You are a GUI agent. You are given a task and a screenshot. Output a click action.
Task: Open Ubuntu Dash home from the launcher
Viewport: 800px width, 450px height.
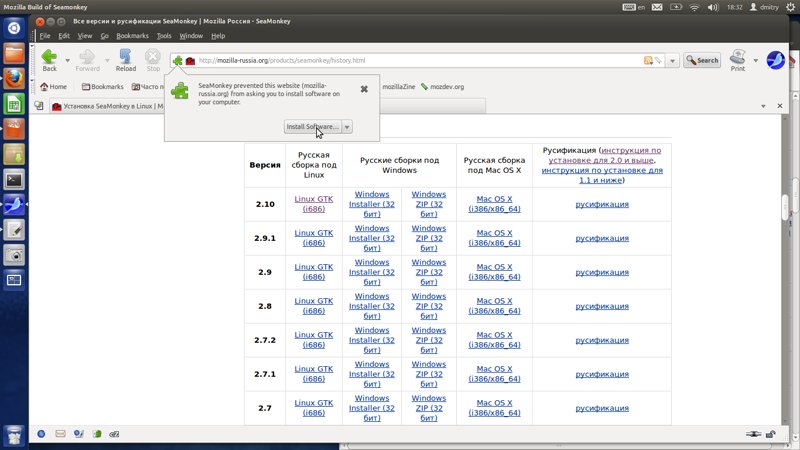coord(14,28)
